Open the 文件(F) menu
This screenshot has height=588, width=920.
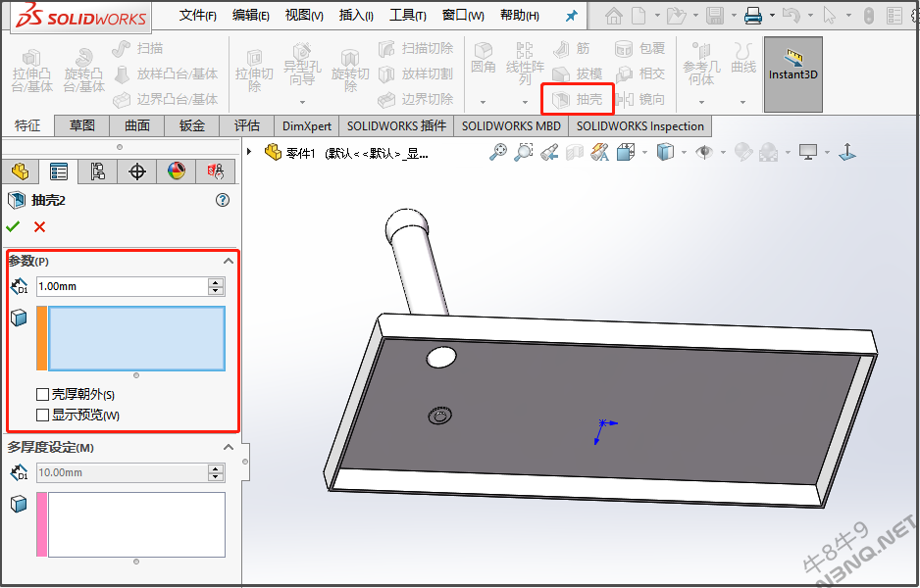(x=197, y=16)
